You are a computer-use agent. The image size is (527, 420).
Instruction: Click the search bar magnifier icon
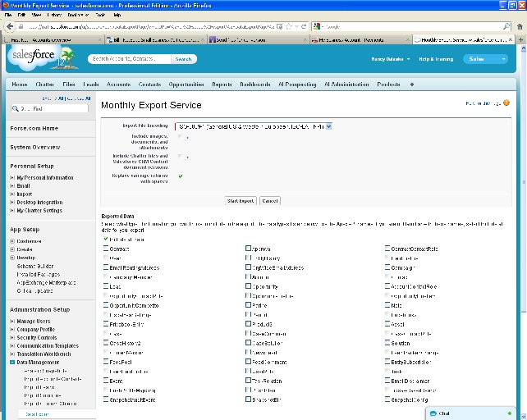(x=506, y=26)
